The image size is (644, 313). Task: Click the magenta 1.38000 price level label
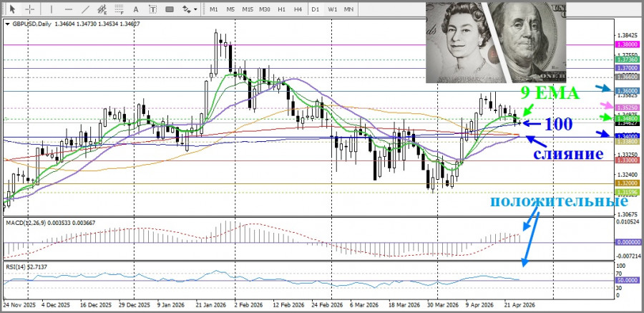(627, 44)
